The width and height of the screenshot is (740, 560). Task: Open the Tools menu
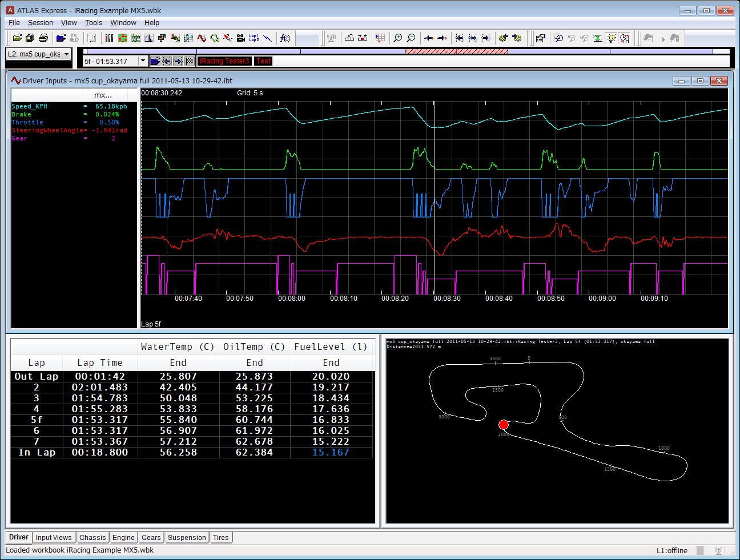coord(94,23)
